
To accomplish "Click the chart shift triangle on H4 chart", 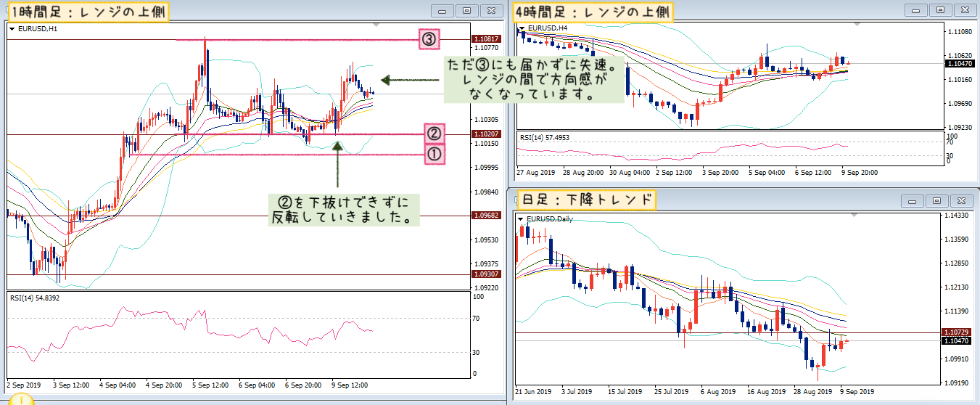I will coord(858,25).
